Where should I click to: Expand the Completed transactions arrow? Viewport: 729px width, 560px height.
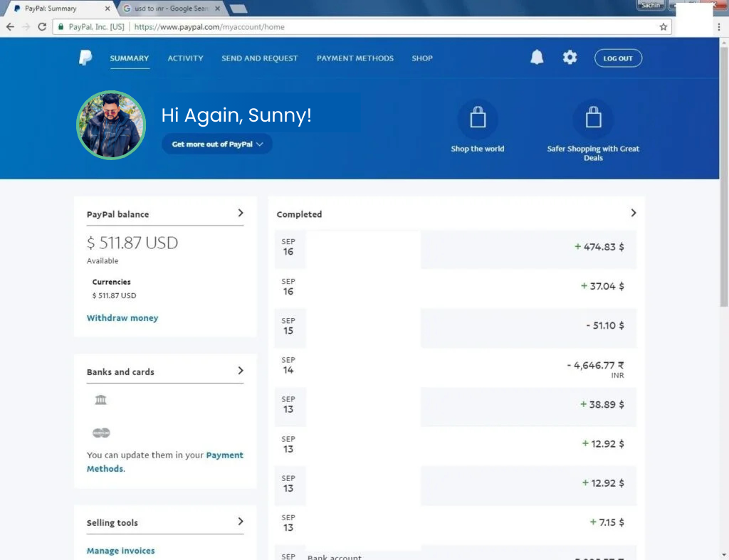[633, 213]
